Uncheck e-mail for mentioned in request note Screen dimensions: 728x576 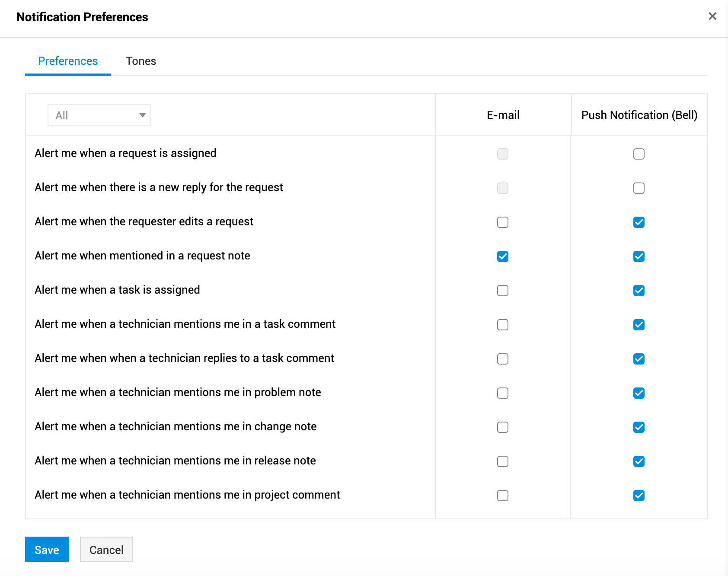tap(503, 256)
